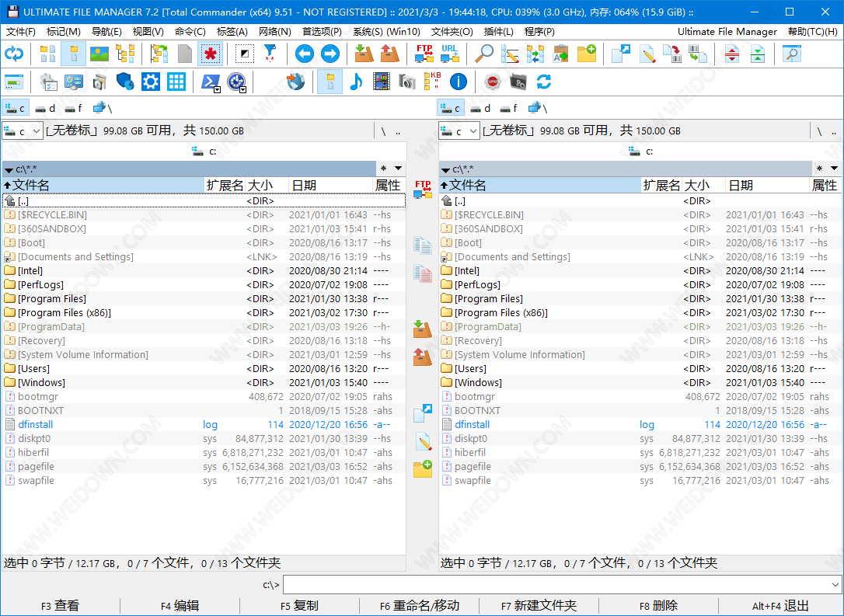Click the red UFM gear icon

pyautogui.click(x=493, y=82)
